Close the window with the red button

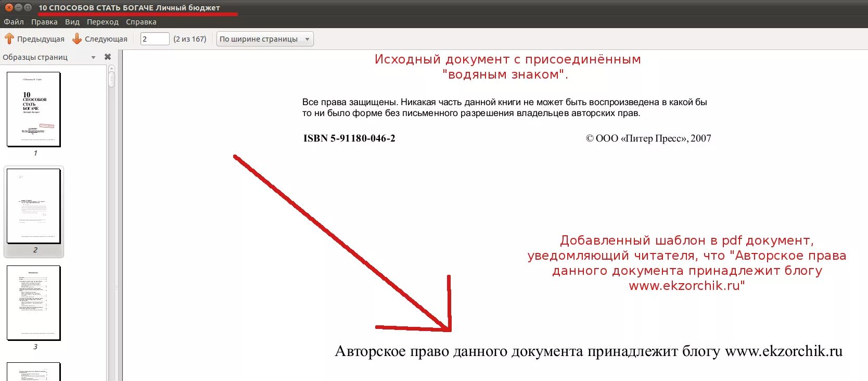pyautogui.click(x=9, y=7)
